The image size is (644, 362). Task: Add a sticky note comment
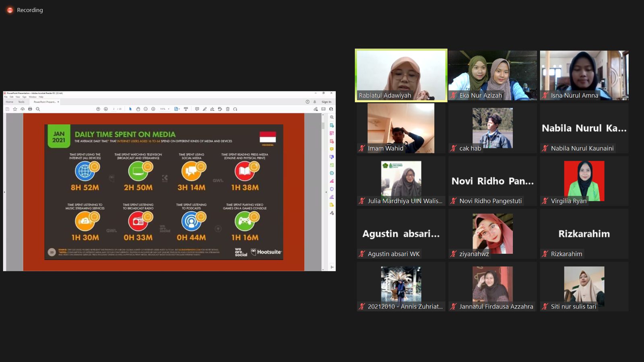click(x=197, y=109)
